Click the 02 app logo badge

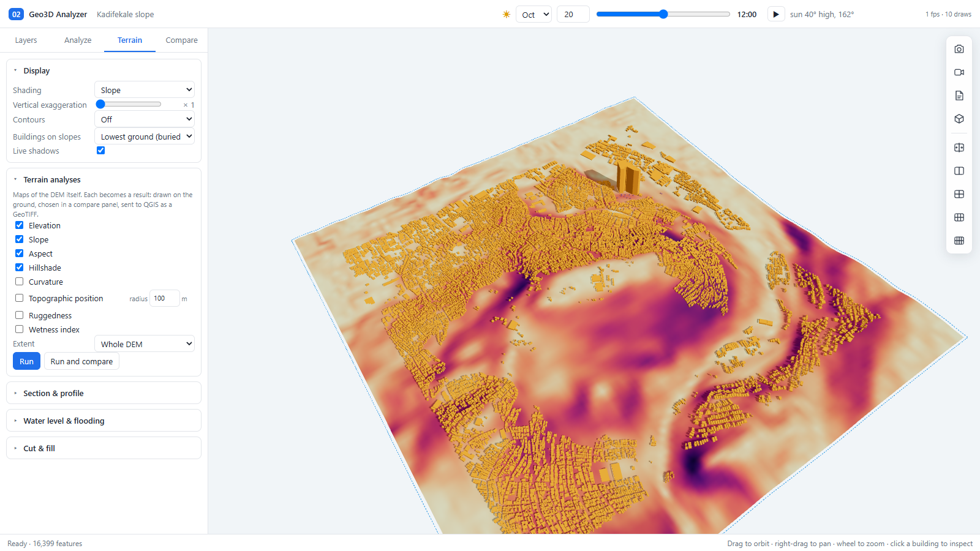pos(16,14)
